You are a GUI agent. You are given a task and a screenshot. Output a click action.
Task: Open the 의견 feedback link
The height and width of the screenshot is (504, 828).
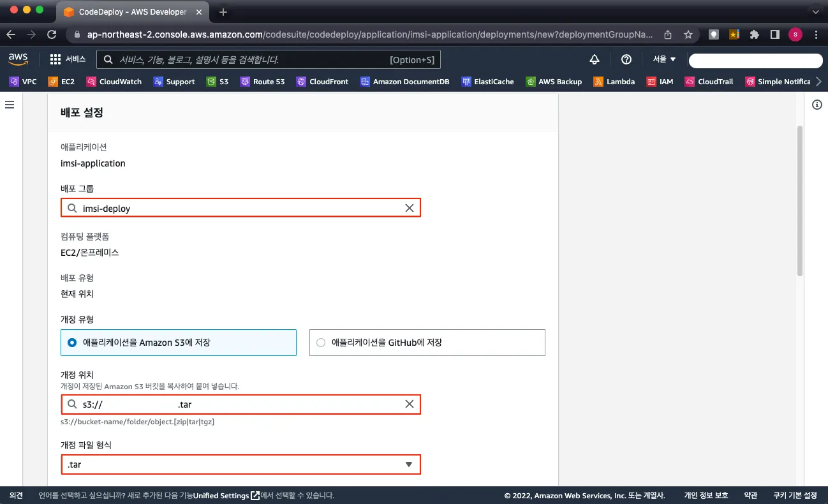point(17,496)
